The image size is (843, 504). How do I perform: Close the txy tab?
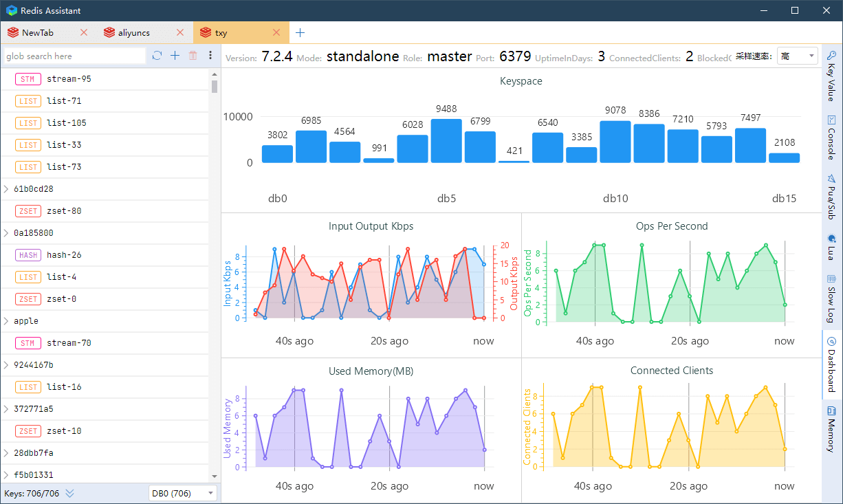(x=276, y=32)
